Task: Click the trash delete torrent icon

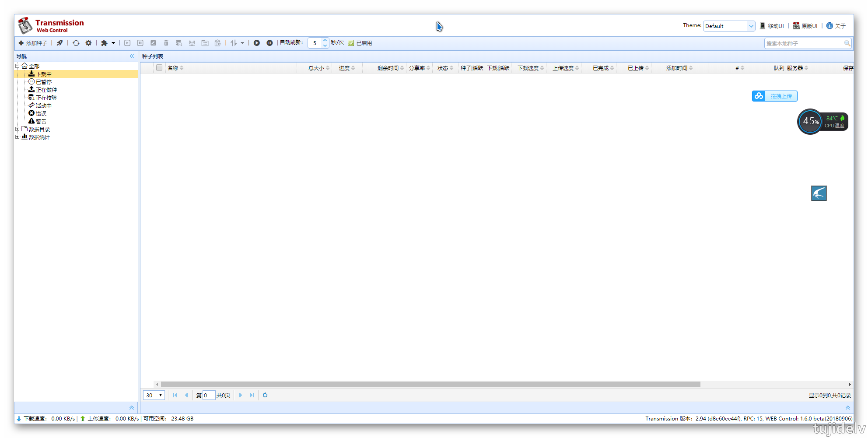Action: [166, 43]
